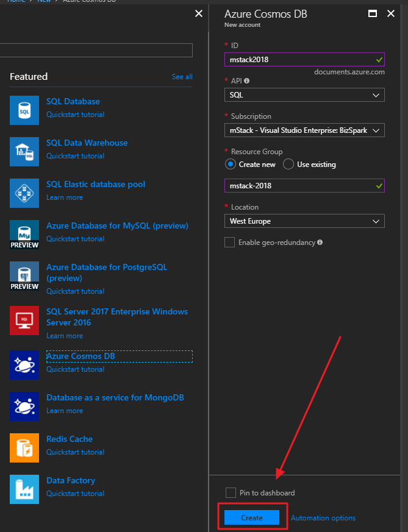The image size is (408, 532).
Task: Open Quickstart tutorial under Data Factory
Action: 76,494
